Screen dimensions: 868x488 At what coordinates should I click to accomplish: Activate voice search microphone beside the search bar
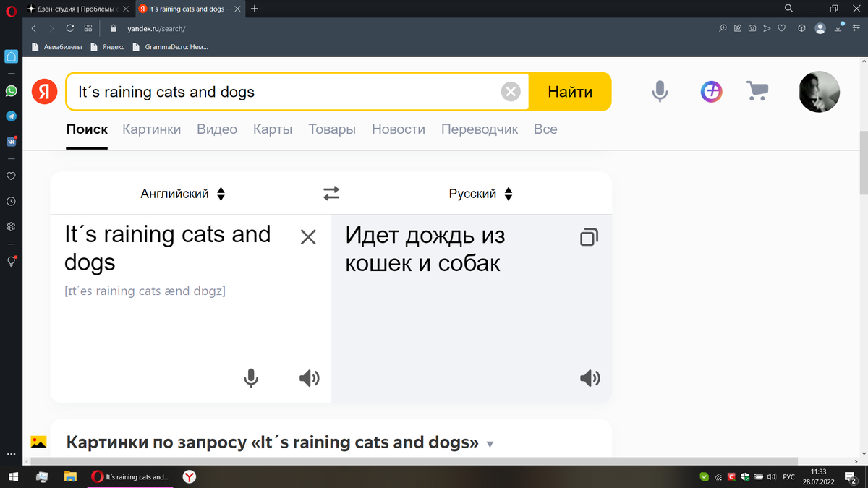click(659, 91)
